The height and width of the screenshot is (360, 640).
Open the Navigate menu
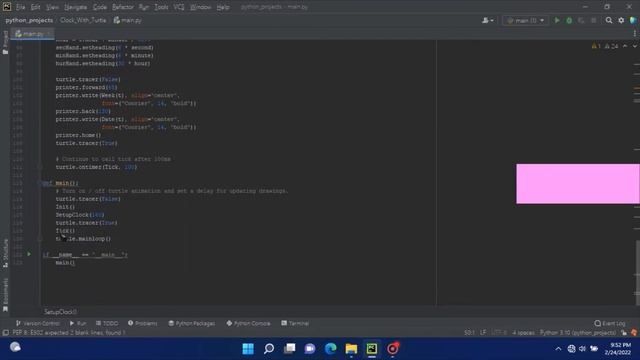click(x=76, y=7)
